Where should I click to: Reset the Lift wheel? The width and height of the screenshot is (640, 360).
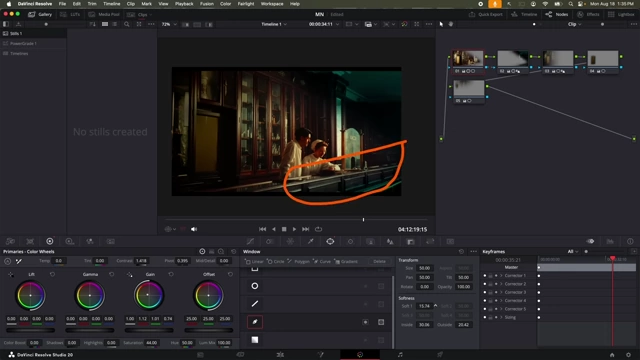coord(52,274)
